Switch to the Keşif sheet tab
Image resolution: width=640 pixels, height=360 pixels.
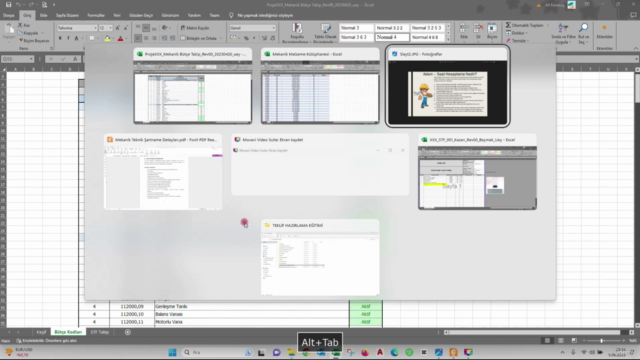(41, 332)
